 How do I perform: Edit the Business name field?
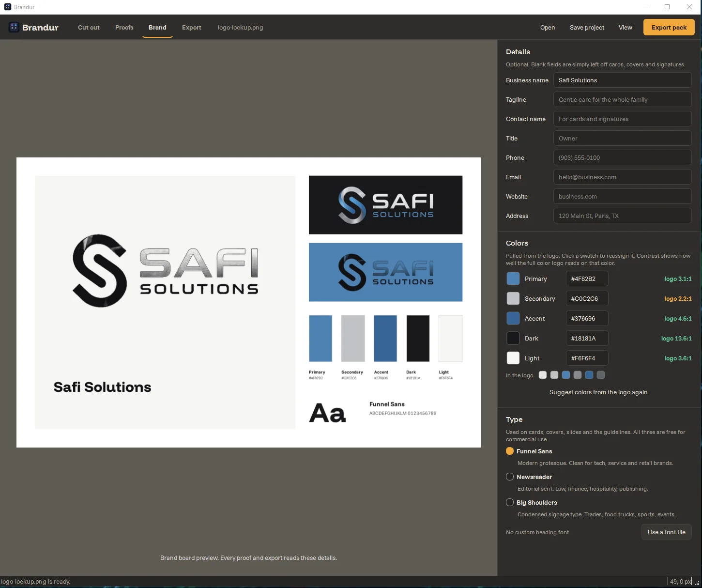click(622, 80)
